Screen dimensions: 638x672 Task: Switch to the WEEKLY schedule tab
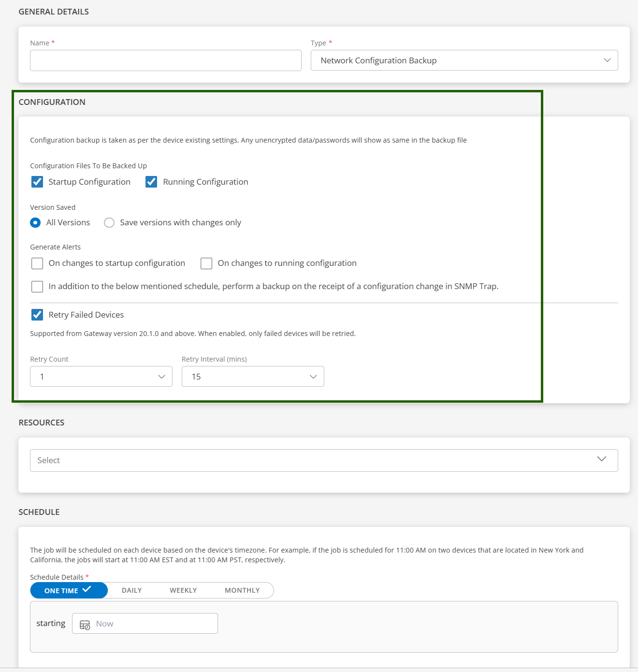coord(183,590)
